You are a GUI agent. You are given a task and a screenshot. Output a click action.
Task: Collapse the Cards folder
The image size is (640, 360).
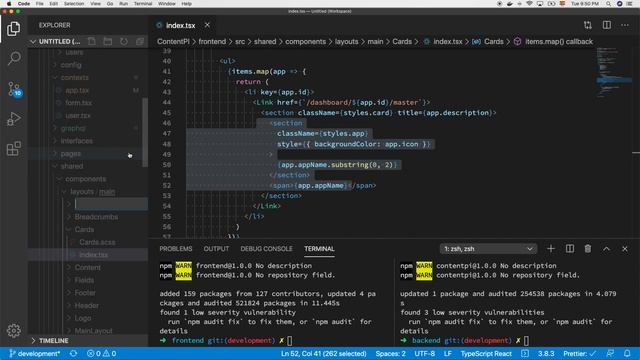click(84, 229)
